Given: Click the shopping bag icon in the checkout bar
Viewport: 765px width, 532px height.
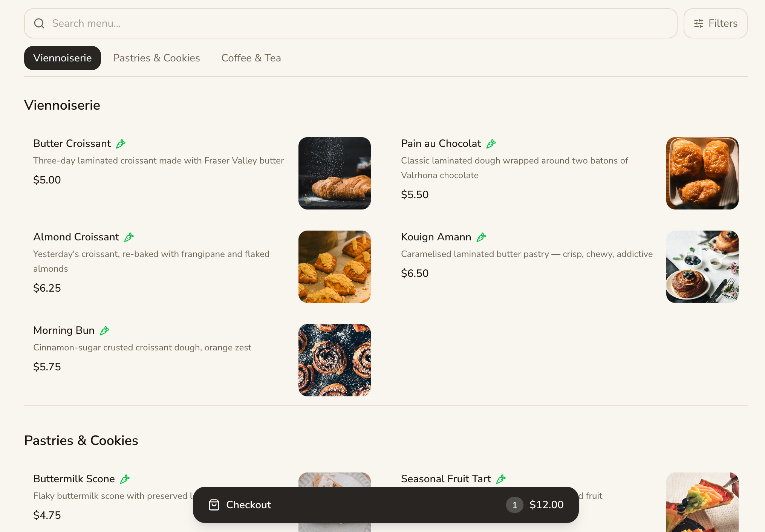Looking at the screenshot, I should [x=214, y=505].
